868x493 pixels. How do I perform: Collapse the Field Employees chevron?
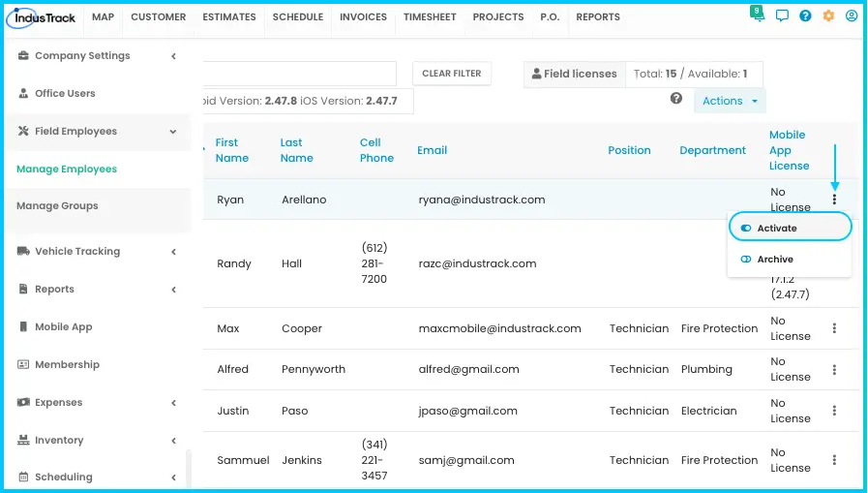point(173,132)
